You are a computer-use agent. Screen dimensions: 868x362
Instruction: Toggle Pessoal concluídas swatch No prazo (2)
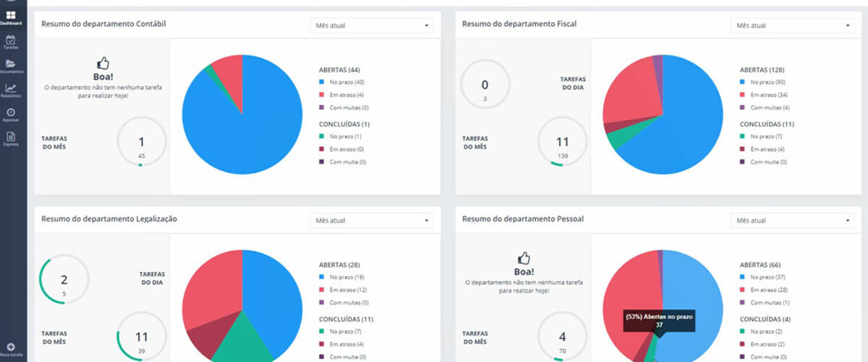coord(743,331)
